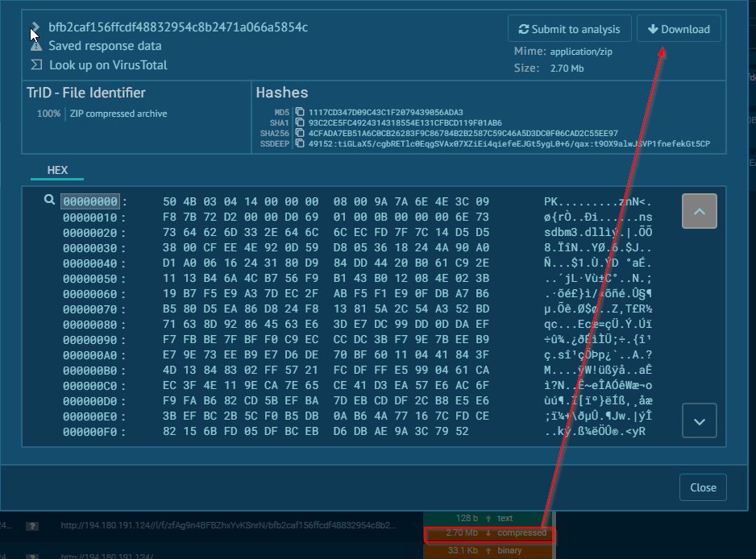Click the hex search magnifier icon
The height and width of the screenshot is (559, 756).
[50, 201]
